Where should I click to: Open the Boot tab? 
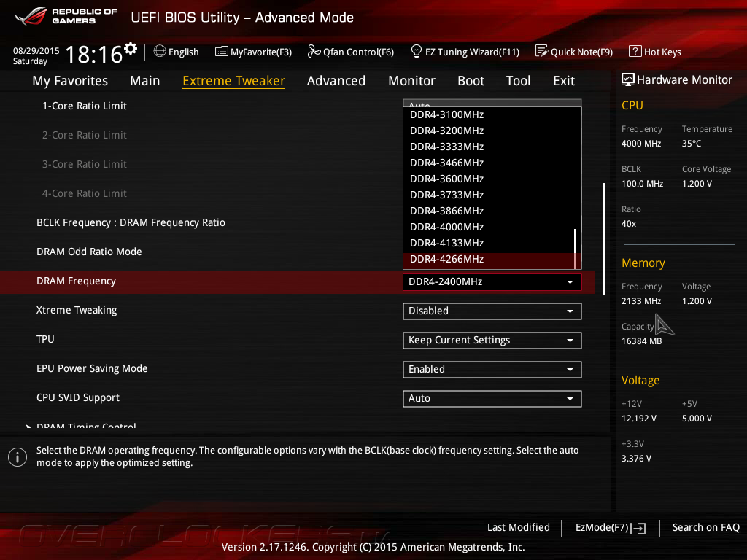(471, 81)
